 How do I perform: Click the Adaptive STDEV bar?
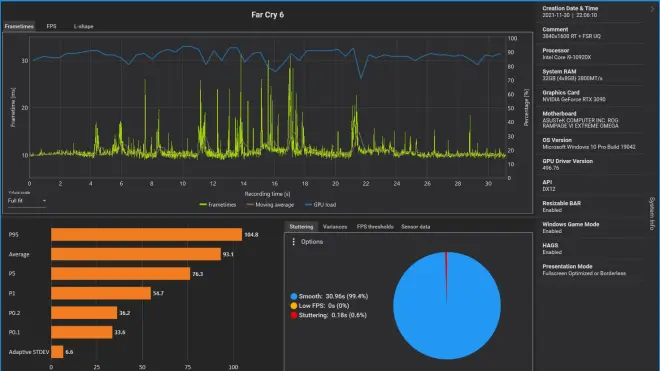point(57,352)
